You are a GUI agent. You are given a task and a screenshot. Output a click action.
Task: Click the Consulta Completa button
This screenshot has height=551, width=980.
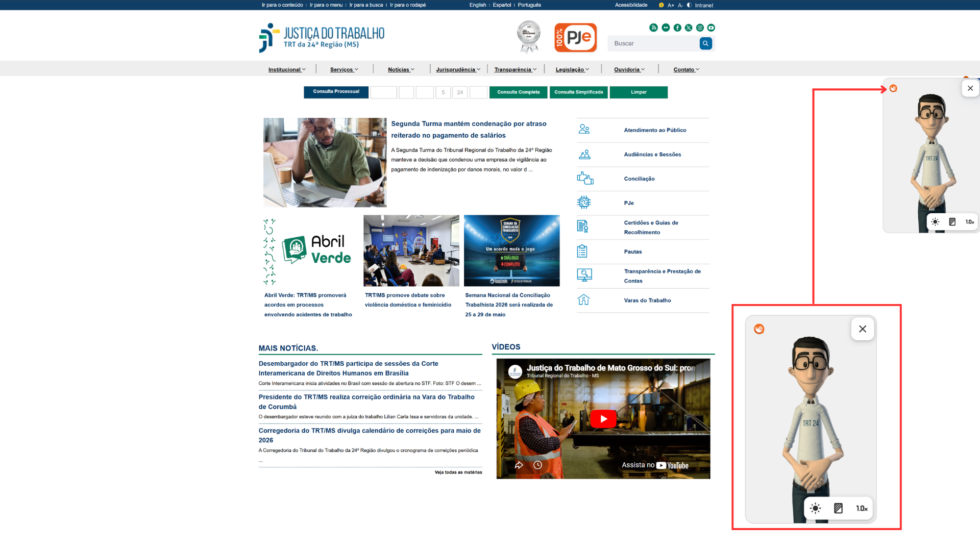click(x=518, y=92)
